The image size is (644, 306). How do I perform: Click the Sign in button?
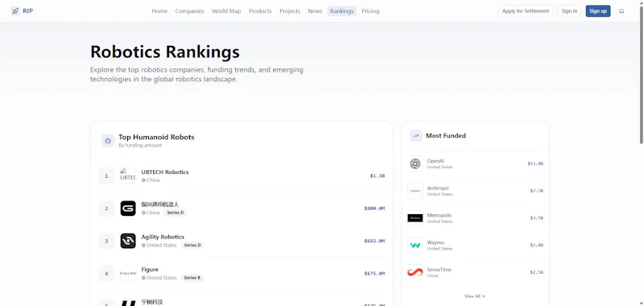pos(569,11)
